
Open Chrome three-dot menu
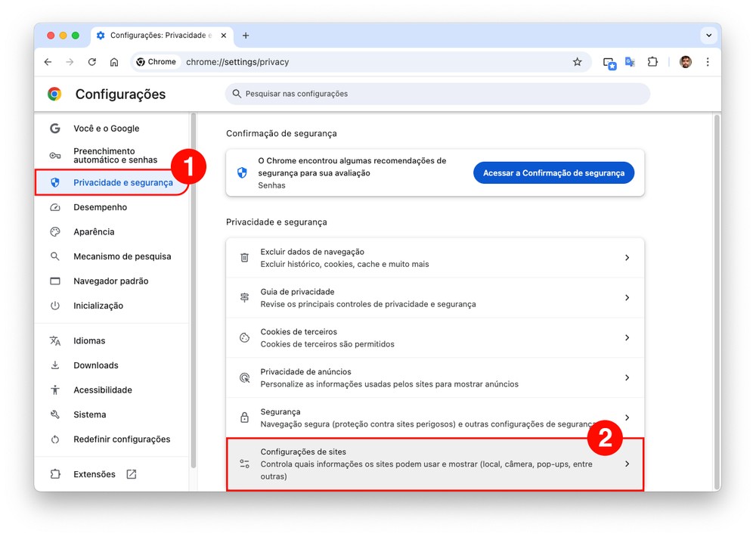708,62
